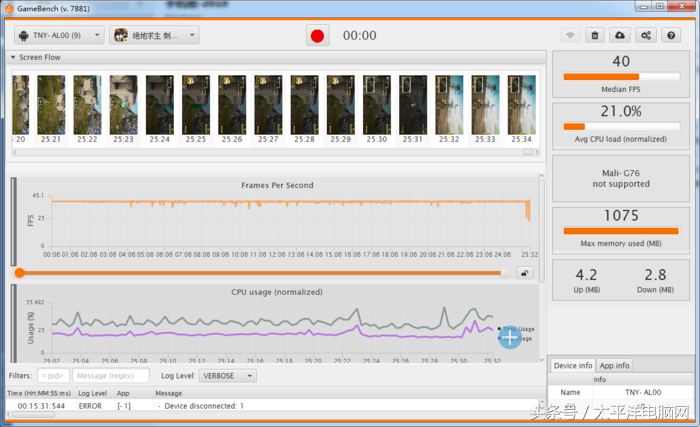700x427 pixels.
Task: Click the Device disconnected error log row
Action: pyautogui.click(x=200, y=406)
